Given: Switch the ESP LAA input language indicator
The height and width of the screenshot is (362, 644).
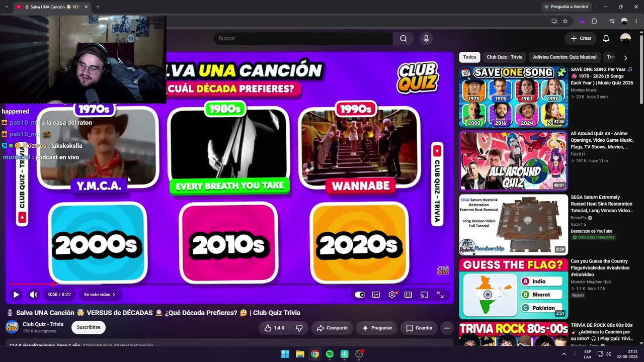Looking at the screenshot, I should point(587,354).
